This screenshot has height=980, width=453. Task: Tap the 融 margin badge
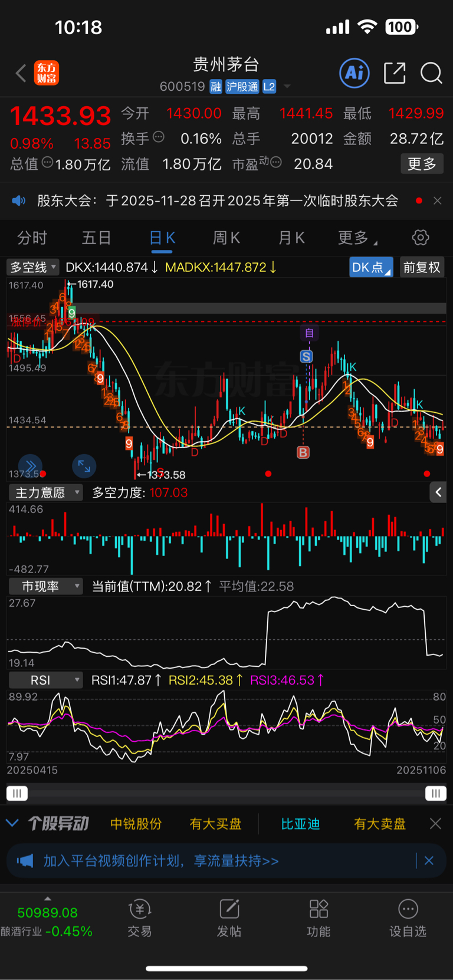[216, 87]
